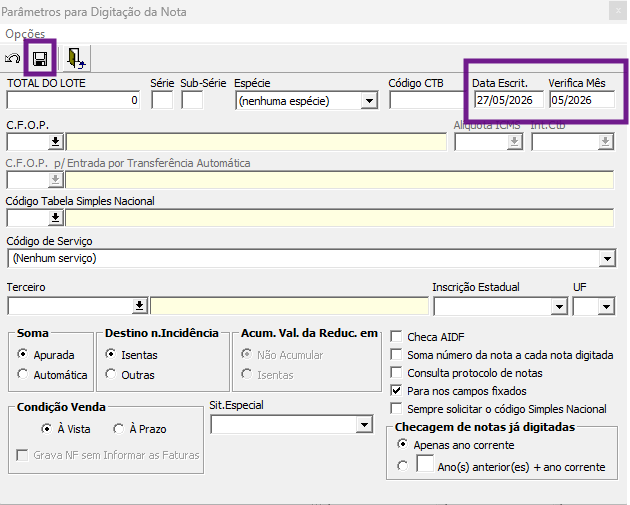Select Apenas ano corrente radio button
The width and height of the screenshot is (630, 505).
(402, 444)
